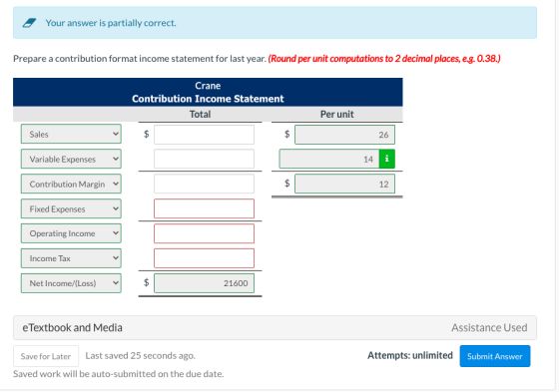Click the Fixed Expenses total input field
Screen dimensions: 559x392
coord(204,208)
